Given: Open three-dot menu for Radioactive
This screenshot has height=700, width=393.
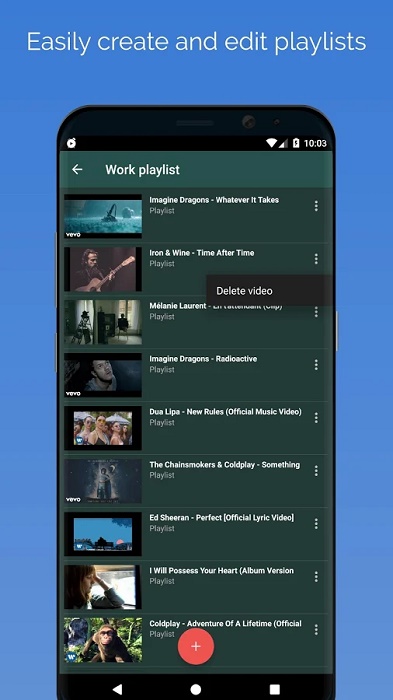Looking at the screenshot, I should [316, 365].
